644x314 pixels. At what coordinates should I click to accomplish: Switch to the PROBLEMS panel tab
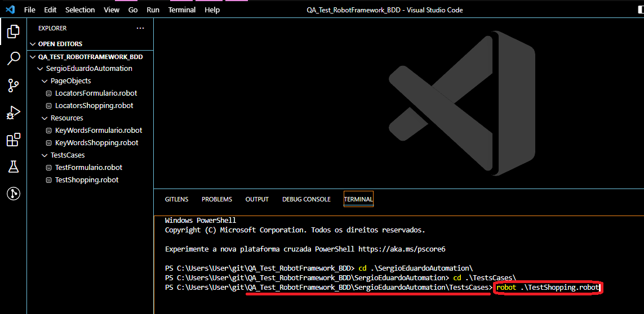point(217,199)
